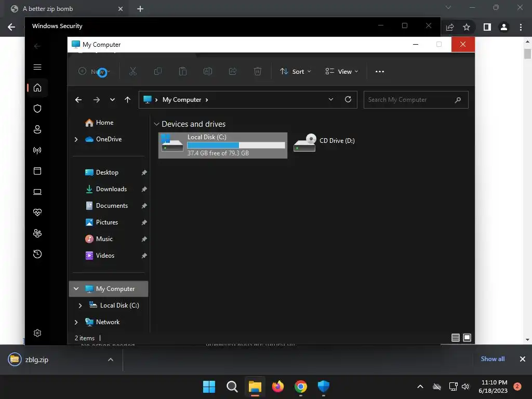Open Account protection person icon
The image size is (532, 399).
tap(37, 129)
